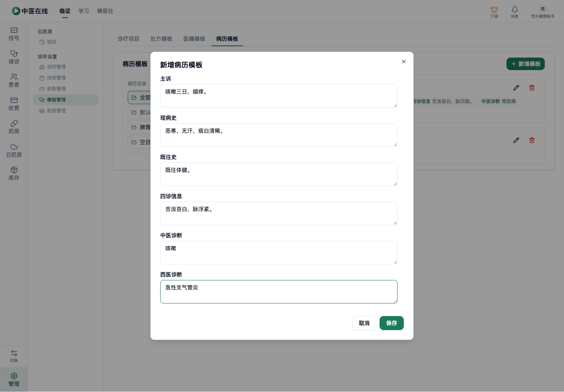The height and width of the screenshot is (392, 564).
Task: Open 药房 pharmacy section
Action: coord(14,127)
